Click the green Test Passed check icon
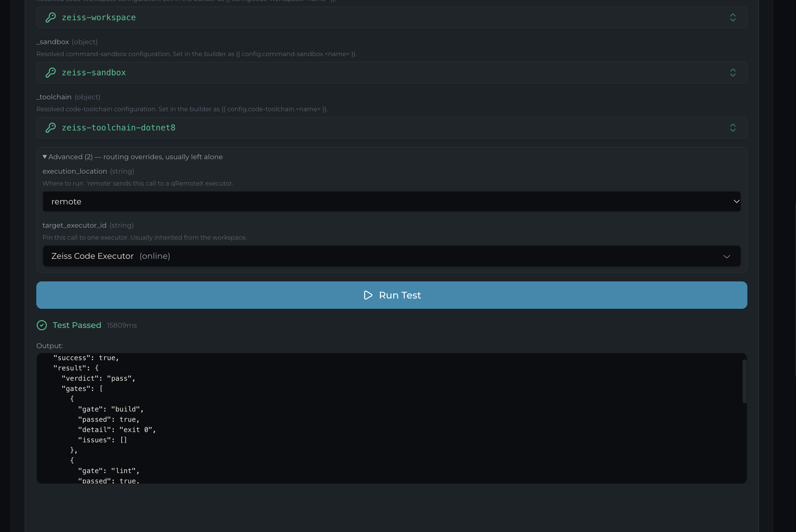 42,325
